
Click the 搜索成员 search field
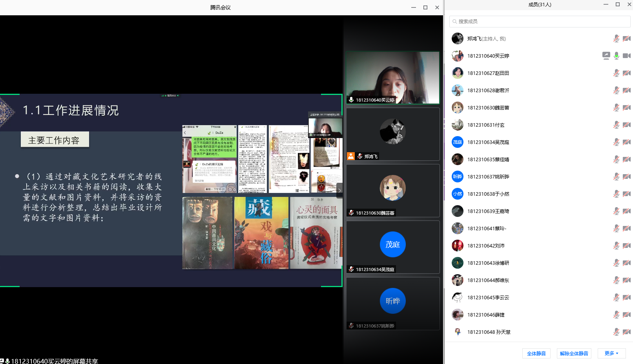coord(542,22)
